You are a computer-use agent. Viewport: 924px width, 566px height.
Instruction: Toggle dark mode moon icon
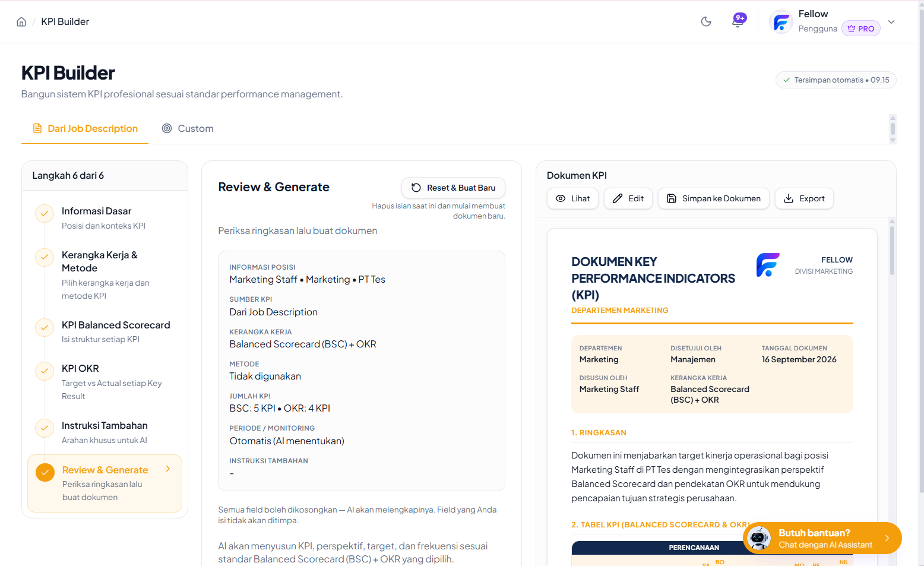[x=706, y=22]
